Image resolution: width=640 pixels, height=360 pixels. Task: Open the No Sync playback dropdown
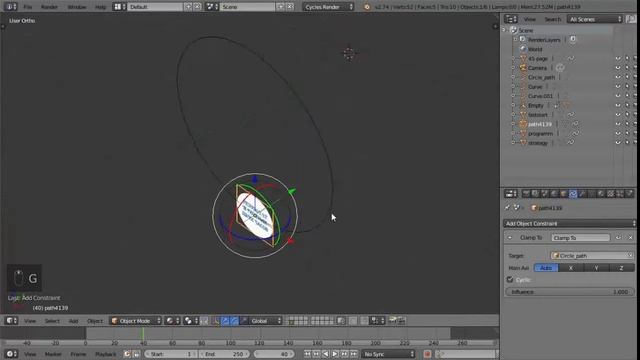point(388,354)
